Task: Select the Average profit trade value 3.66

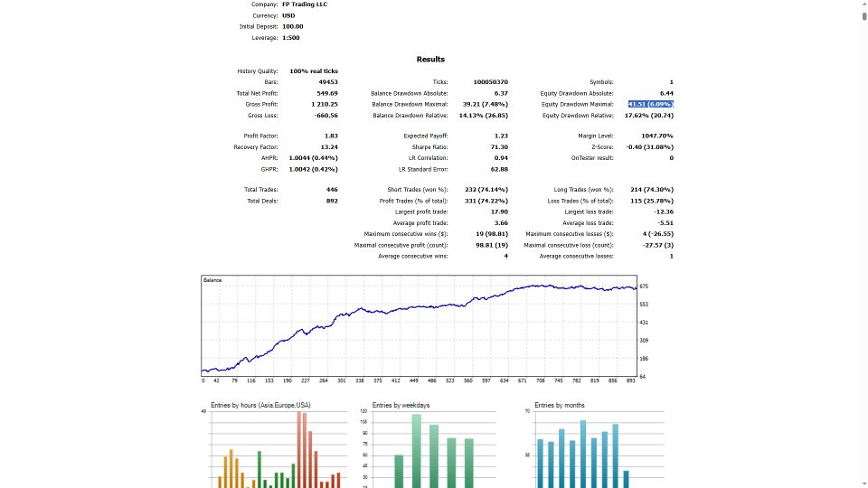Action: click(x=501, y=223)
